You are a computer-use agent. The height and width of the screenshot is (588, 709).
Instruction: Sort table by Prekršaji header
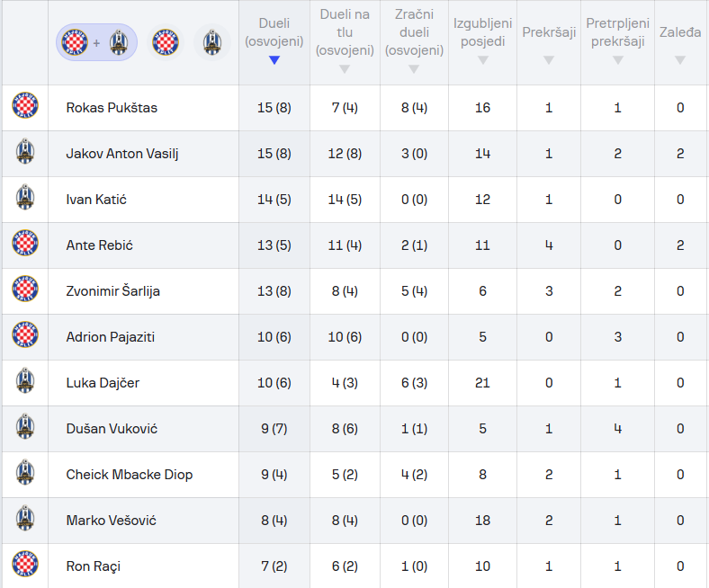coord(549,43)
